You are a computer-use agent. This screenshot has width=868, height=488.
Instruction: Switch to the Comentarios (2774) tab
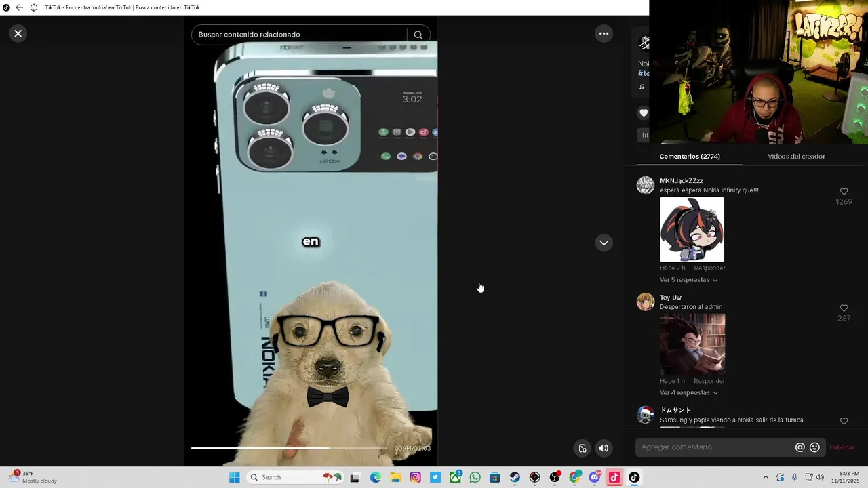tap(690, 157)
